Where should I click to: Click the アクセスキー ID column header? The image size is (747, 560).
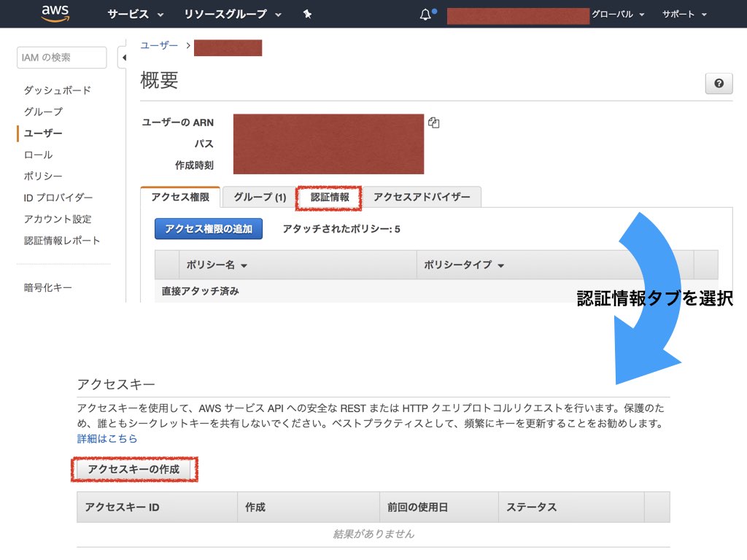coord(158,507)
